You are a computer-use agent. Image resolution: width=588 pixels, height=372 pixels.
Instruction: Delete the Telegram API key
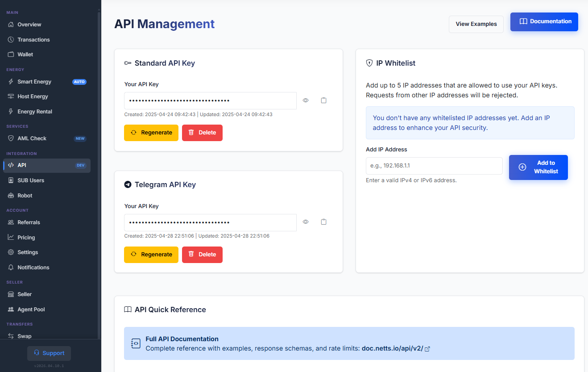pos(202,255)
